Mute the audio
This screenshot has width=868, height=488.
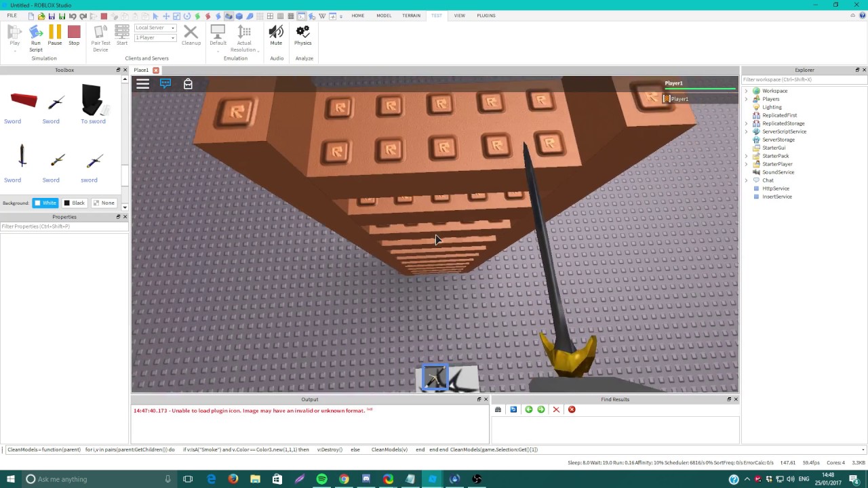(276, 36)
